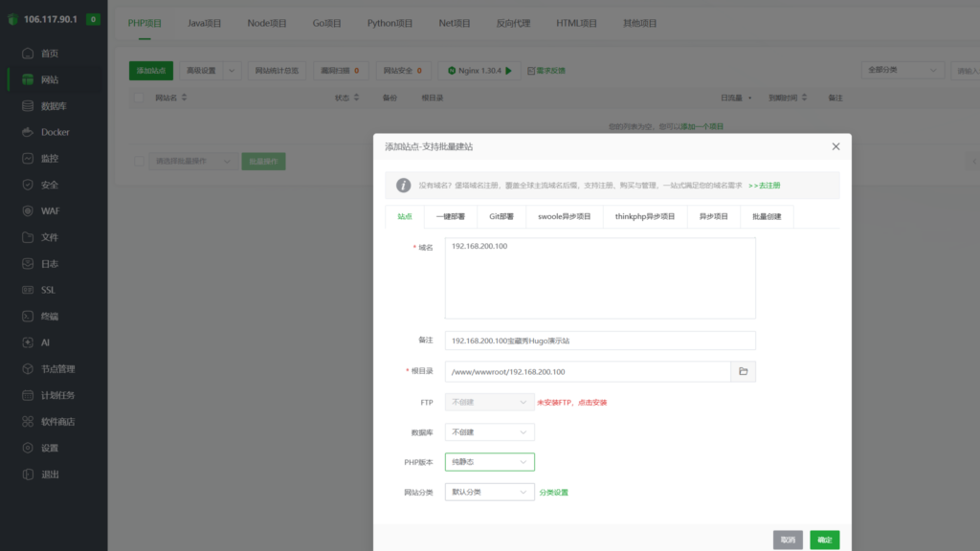Switch to the 批量创建 tab

[x=767, y=217]
